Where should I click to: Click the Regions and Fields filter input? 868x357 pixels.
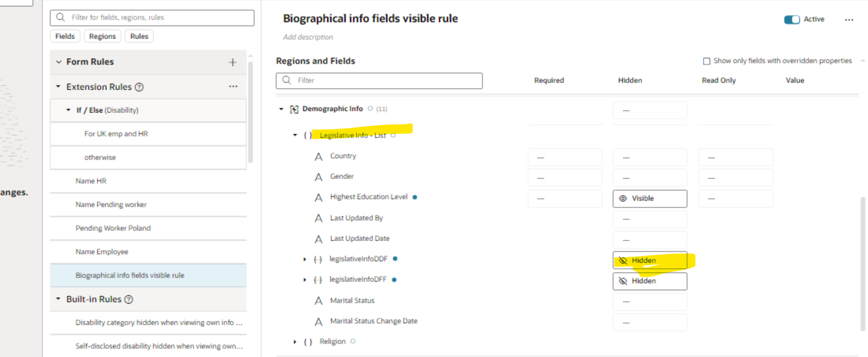[379, 80]
